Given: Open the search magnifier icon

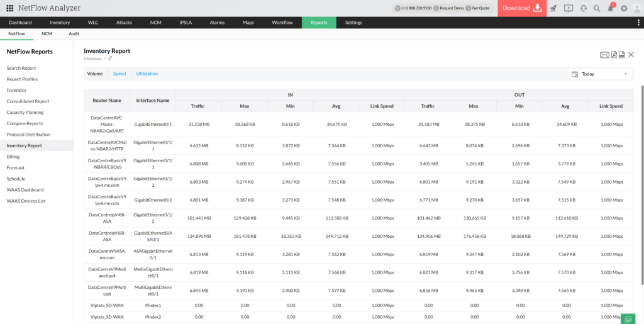Looking at the screenshot, I should click(597, 8).
